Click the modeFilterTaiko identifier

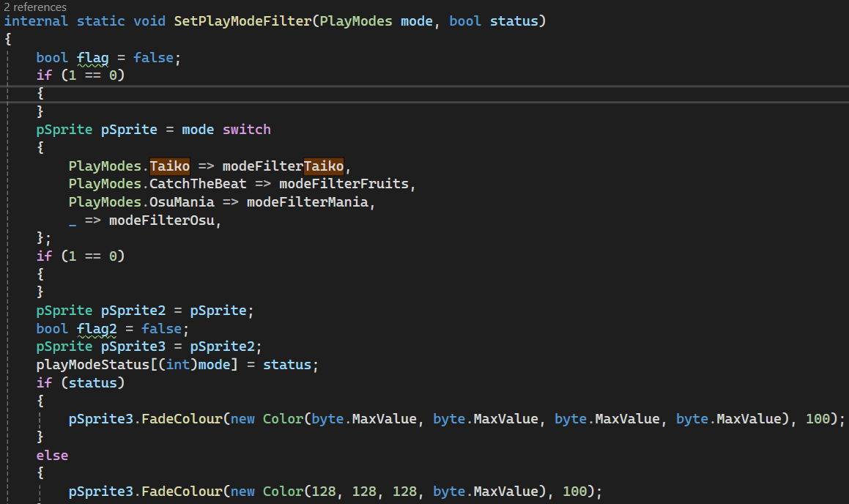coord(283,166)
